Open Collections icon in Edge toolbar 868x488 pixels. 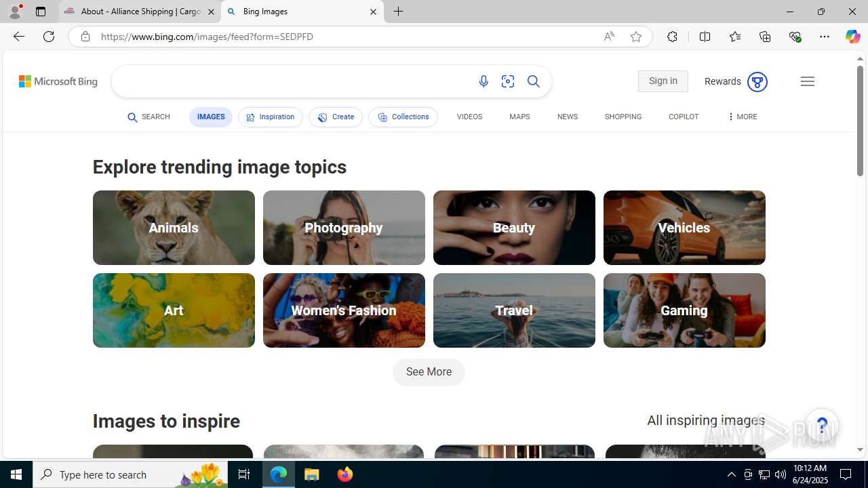(765, 37)
